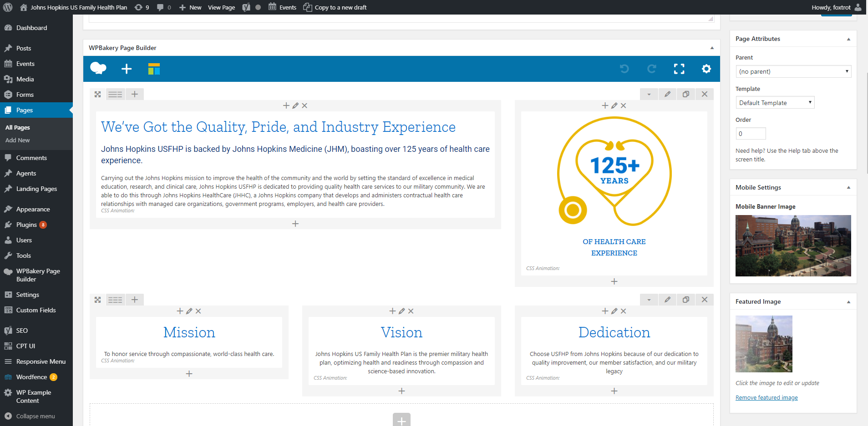Click the WPBakery redo arrow
868x426 pixels.
tap(651, 69)
